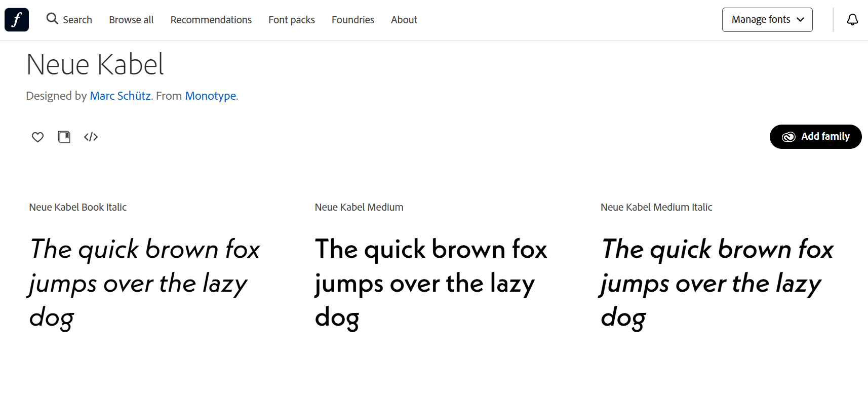The height and width of the screenshot is (395, 868).
Task: Click the Marc Schütz designer link
Action: click(120, 96)
